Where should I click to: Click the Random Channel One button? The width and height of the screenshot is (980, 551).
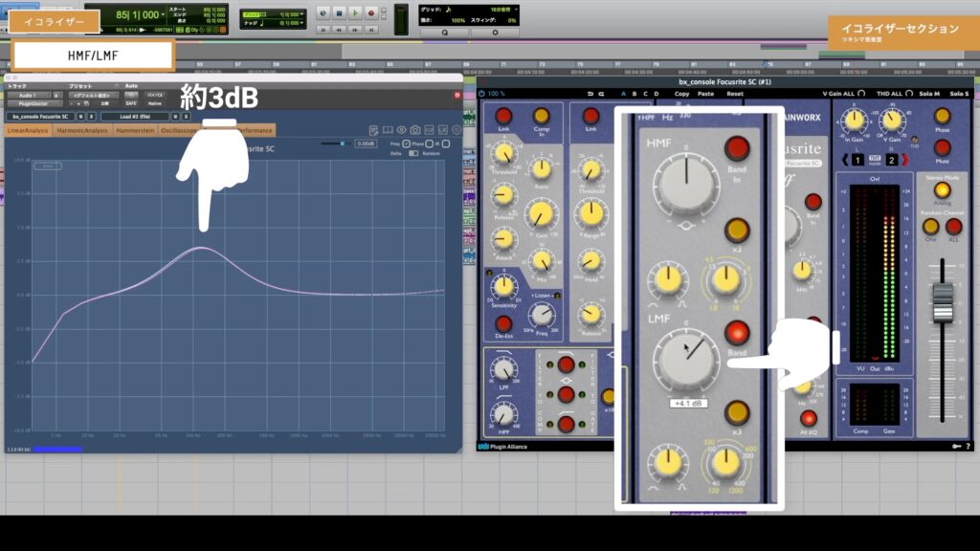pos(930,226)
